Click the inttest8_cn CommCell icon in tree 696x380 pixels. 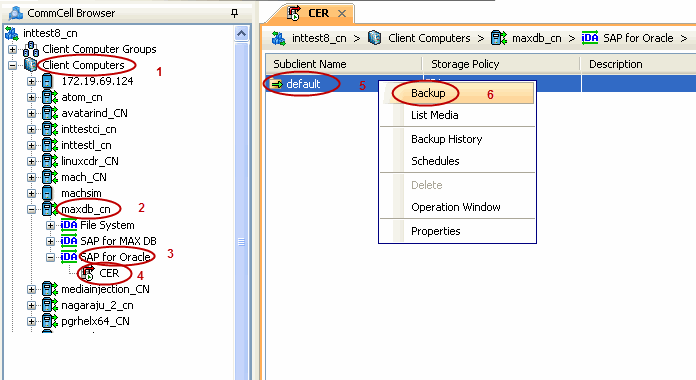click(12, 33)
